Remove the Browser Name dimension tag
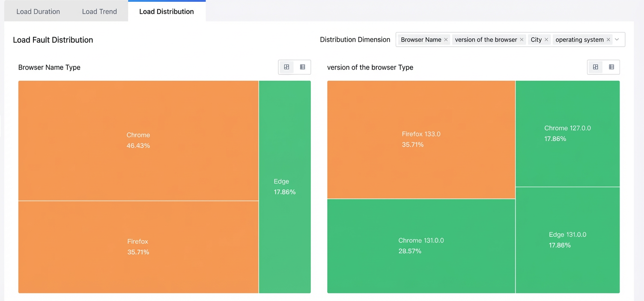 [446, 40]
